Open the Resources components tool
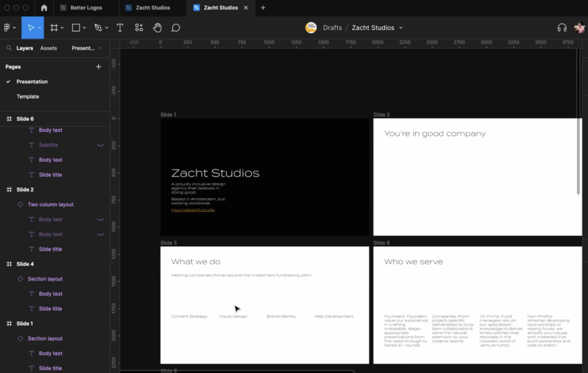588x373 pixels. tap(138, 27)
